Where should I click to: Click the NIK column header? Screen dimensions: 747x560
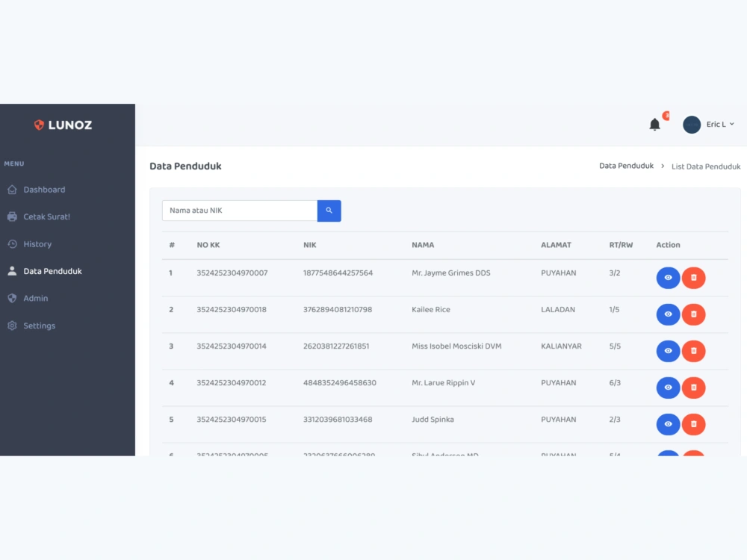(x=310, y=245)
